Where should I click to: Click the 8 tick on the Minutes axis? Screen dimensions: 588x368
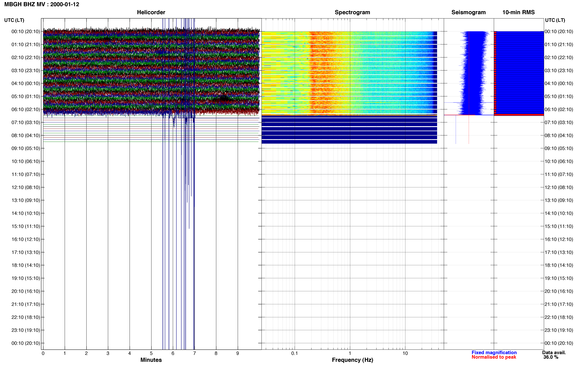[216, 353]
